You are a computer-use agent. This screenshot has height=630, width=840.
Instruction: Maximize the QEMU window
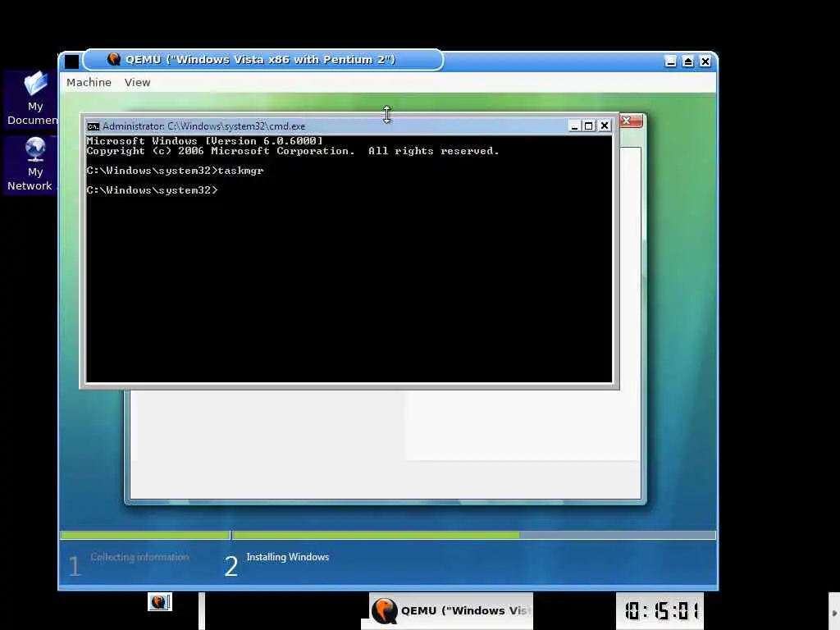(688, 62)
